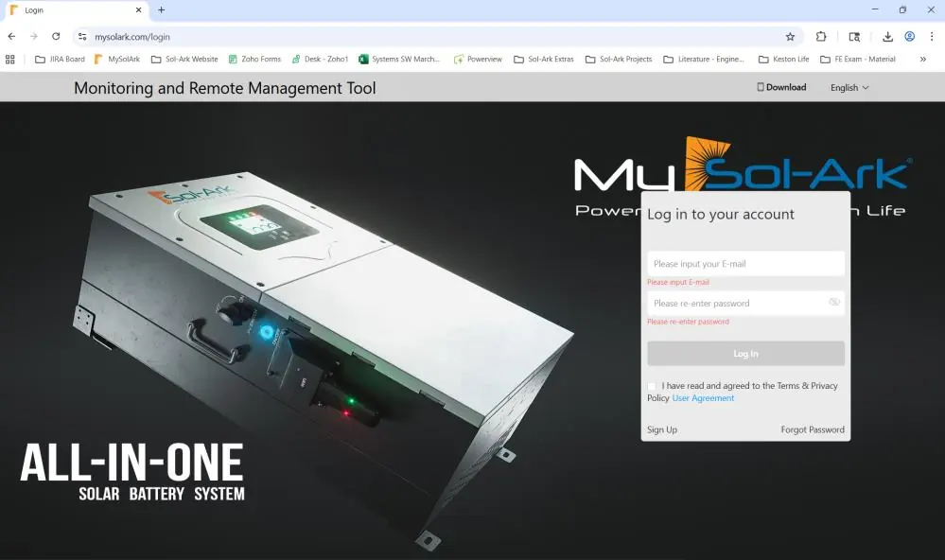Open the apps grid in bookmarks bar

coord(10,59)
